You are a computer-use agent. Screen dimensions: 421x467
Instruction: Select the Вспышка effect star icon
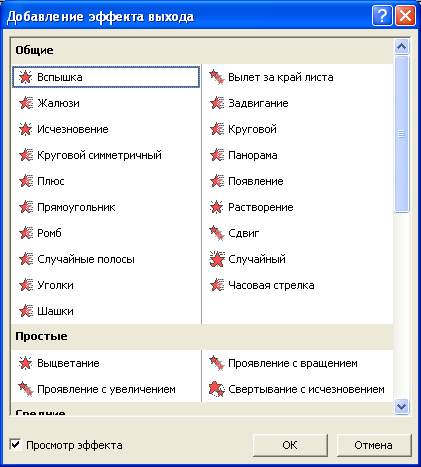(x=25, y=77)
